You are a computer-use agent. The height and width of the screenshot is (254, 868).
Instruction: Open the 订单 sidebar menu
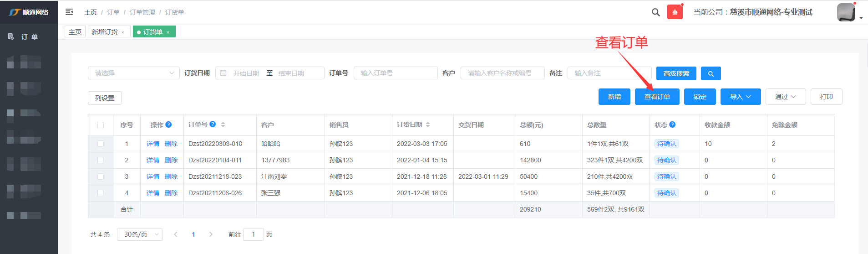click(x=29, y=37)
